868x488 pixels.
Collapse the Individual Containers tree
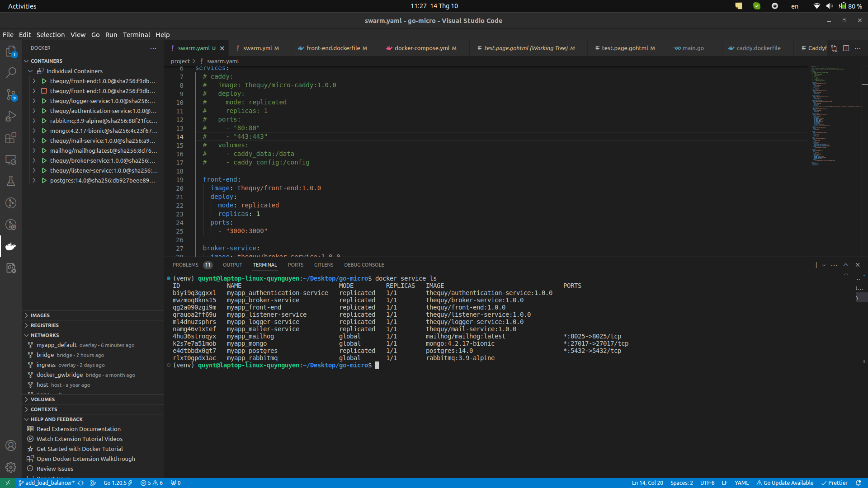[x=30, y=71]
